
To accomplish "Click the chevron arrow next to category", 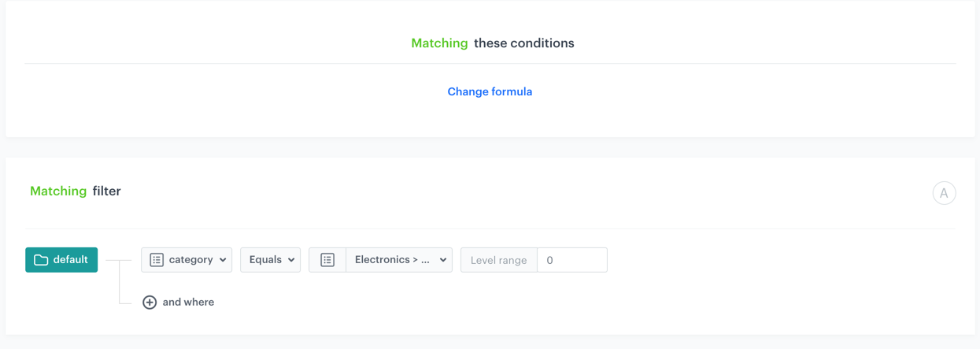I will [x=223, y=260].
